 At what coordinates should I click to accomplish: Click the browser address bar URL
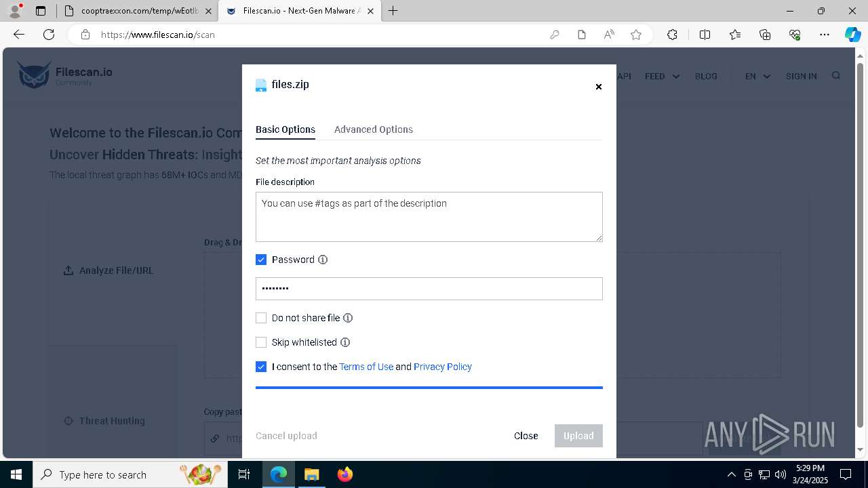(158, 35)
